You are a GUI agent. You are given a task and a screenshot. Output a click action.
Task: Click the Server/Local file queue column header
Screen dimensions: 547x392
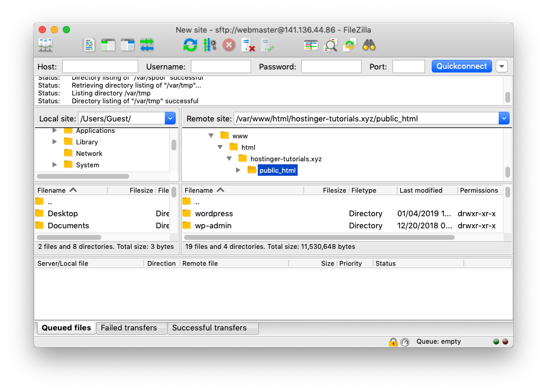[x=89, y=263]
